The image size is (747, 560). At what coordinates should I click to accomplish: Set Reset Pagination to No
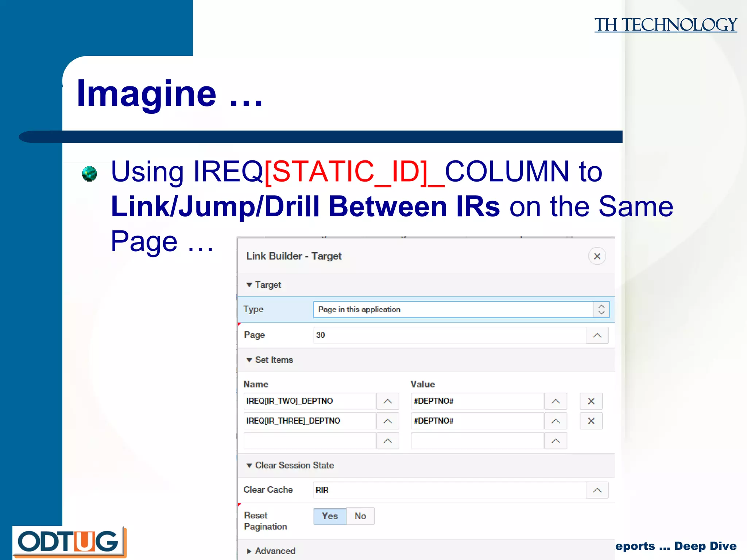360,516
